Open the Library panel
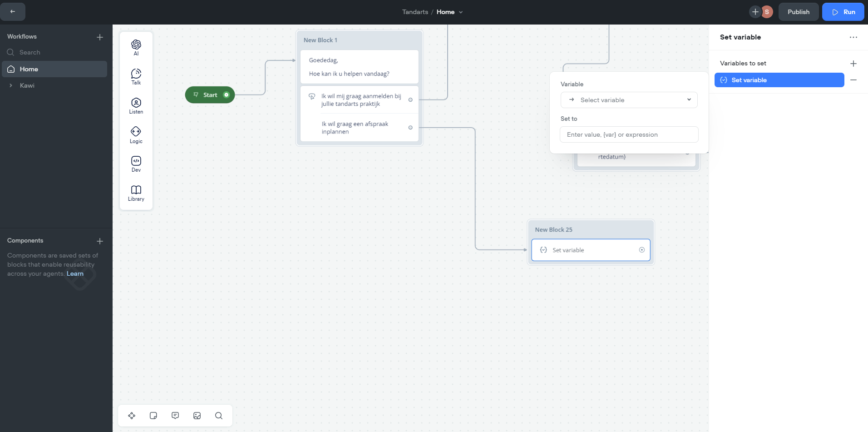 click(x=136, y=192)
